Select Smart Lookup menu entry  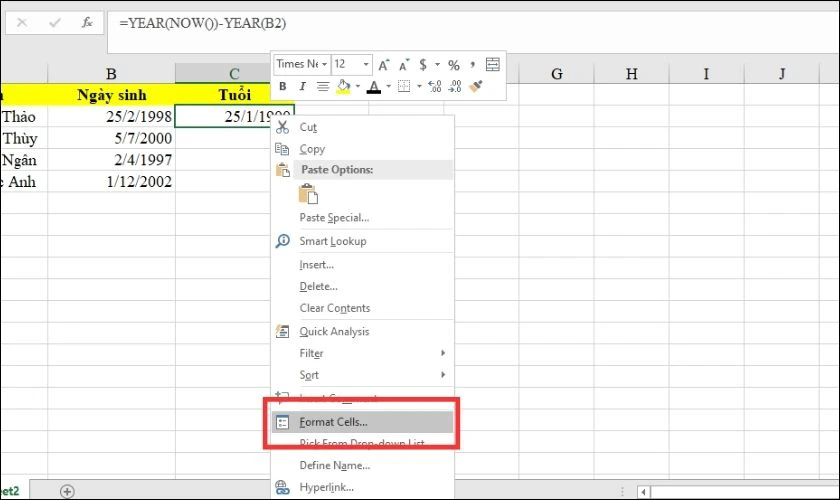362,241
